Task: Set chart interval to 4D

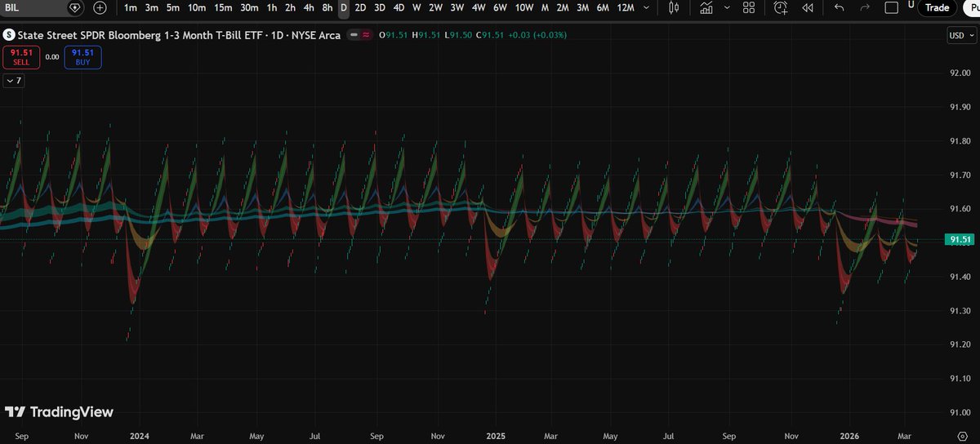Action: [x=399, y=7]
